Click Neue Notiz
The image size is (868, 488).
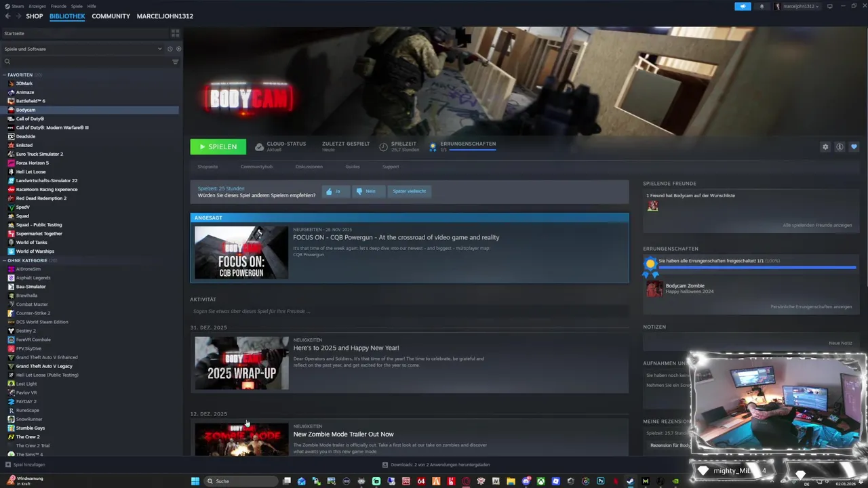click(x=840, y=343)
